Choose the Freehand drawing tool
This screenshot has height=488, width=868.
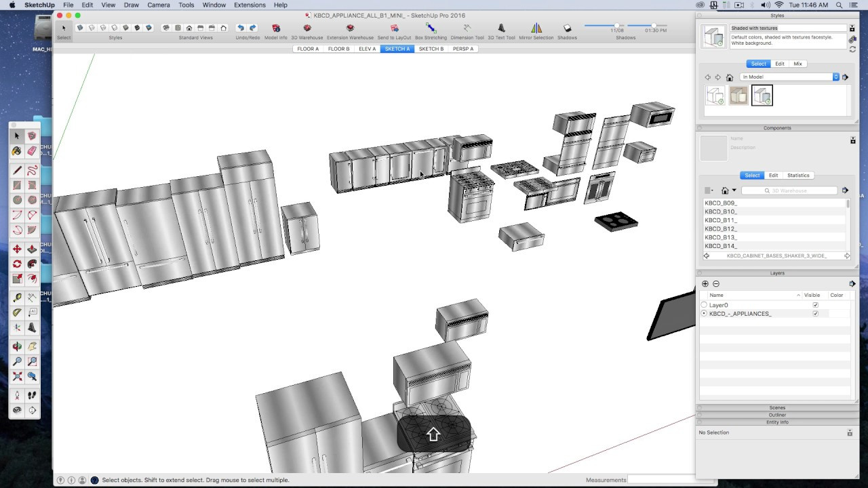click(x=32, y=170)
